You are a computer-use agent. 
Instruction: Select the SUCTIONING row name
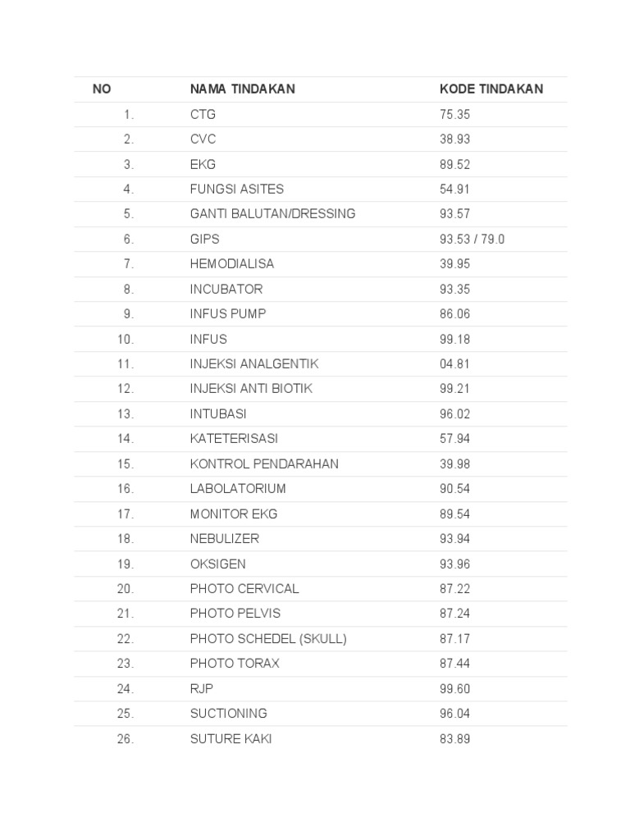(x=228, y=714)
